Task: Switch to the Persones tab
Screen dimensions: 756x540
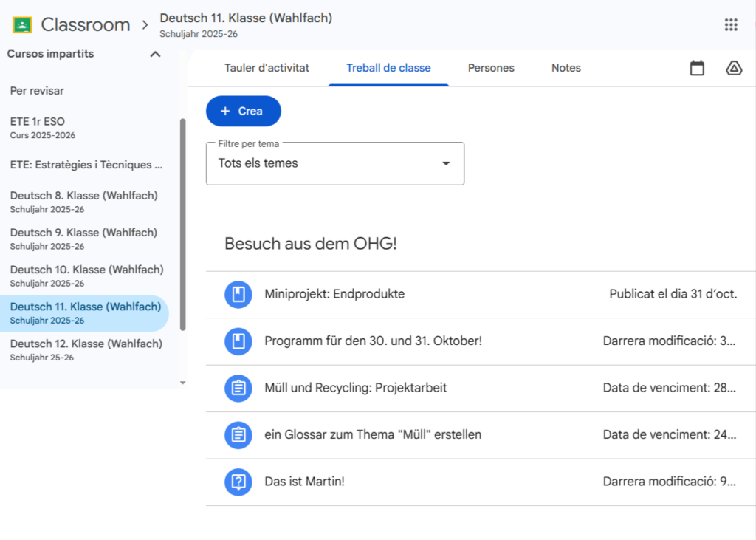Action: point(491,68)
